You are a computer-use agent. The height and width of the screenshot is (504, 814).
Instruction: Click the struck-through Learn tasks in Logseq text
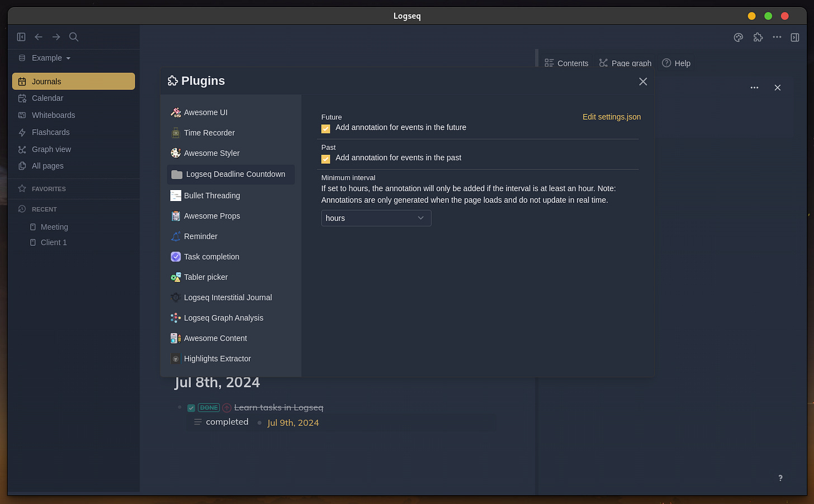278,408
